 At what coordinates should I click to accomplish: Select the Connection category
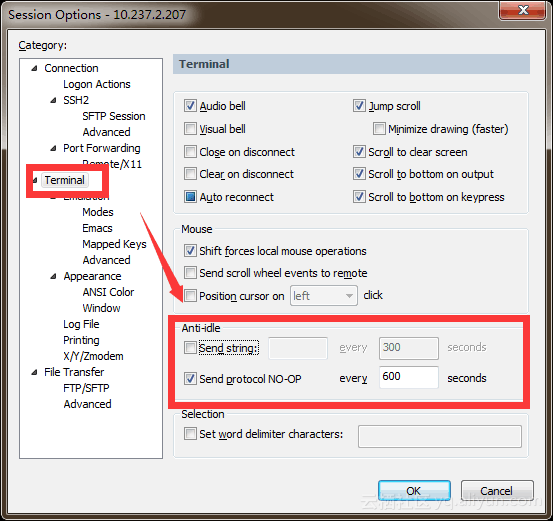[71, 68]
